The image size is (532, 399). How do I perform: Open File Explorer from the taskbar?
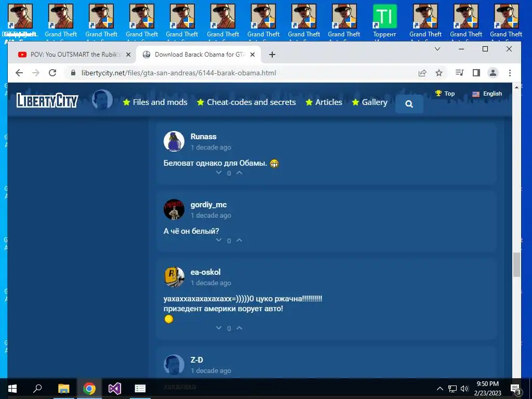(63, 389)
